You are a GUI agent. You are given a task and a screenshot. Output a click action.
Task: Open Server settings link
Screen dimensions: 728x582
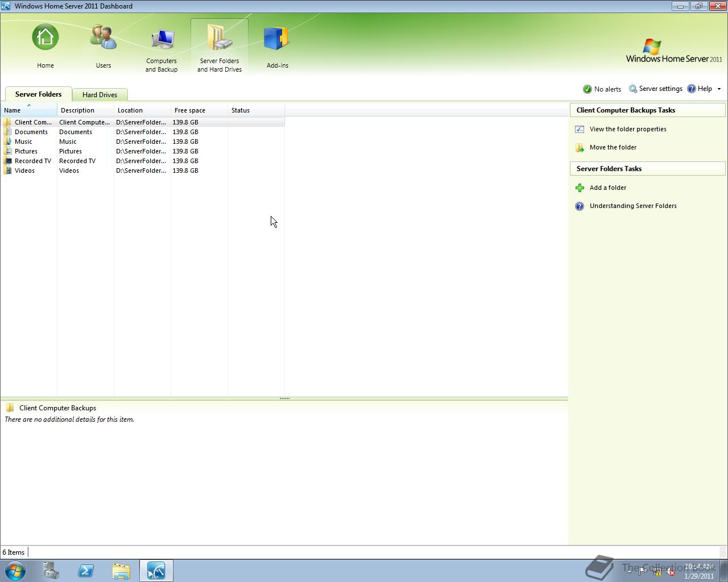(x=660, y=89)
